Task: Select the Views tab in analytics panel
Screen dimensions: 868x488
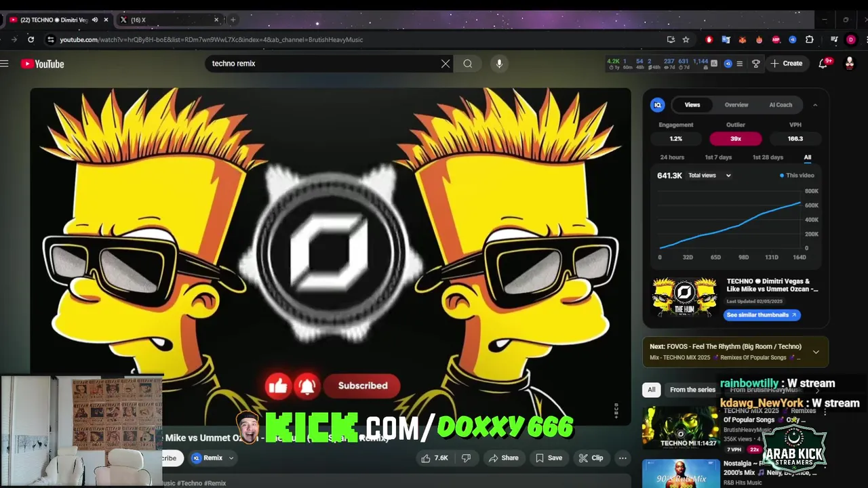Action: [692, 105]
